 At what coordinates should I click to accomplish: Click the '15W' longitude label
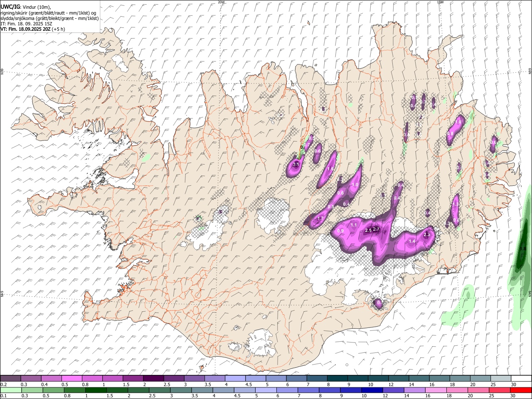[440, 2]
